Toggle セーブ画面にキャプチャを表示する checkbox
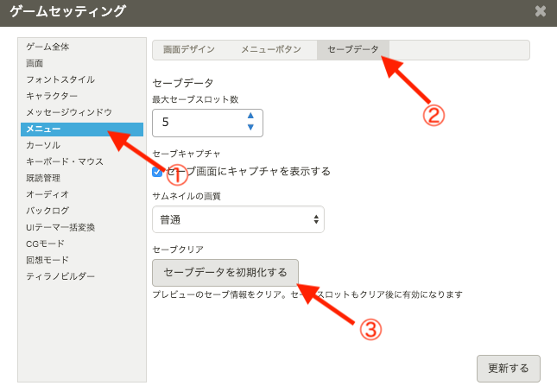This screenshot has width=557, height=392. click(x=157, y=172)
